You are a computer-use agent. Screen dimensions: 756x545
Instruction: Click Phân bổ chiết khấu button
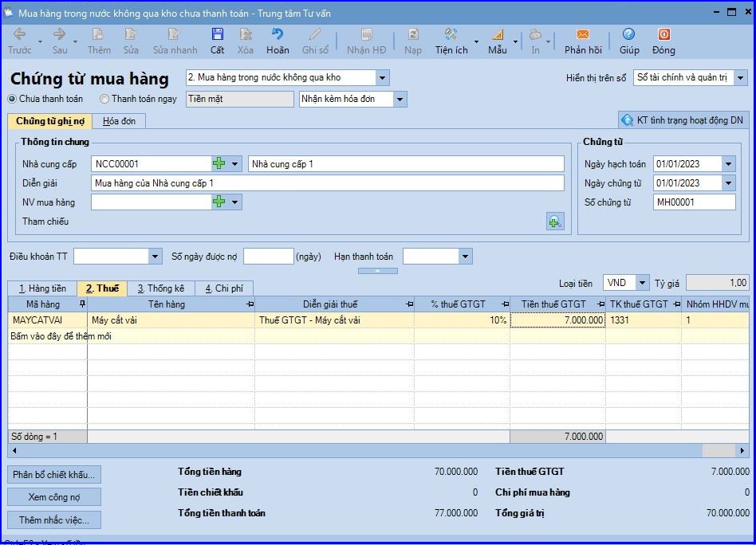(x=54, y=475)
